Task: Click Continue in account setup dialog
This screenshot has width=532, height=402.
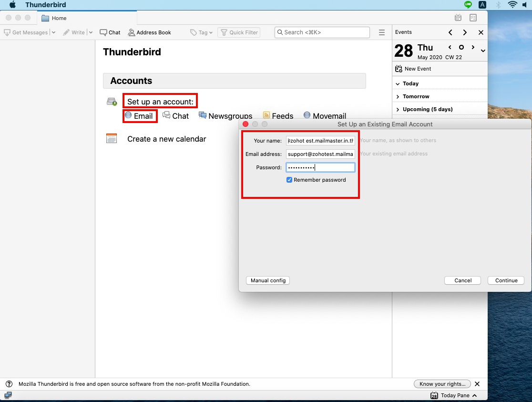Action: [x=506, y=280]
